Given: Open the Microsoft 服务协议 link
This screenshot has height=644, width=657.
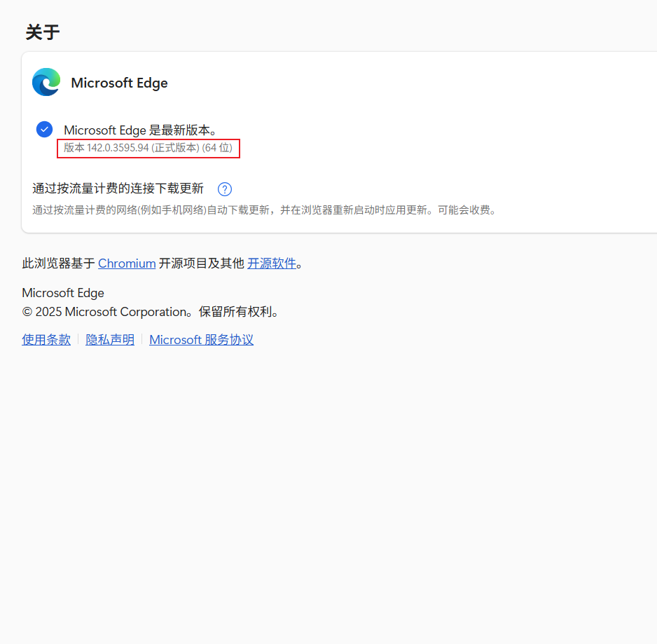Looking at the screenshot, I should click(x=201, y=340).
